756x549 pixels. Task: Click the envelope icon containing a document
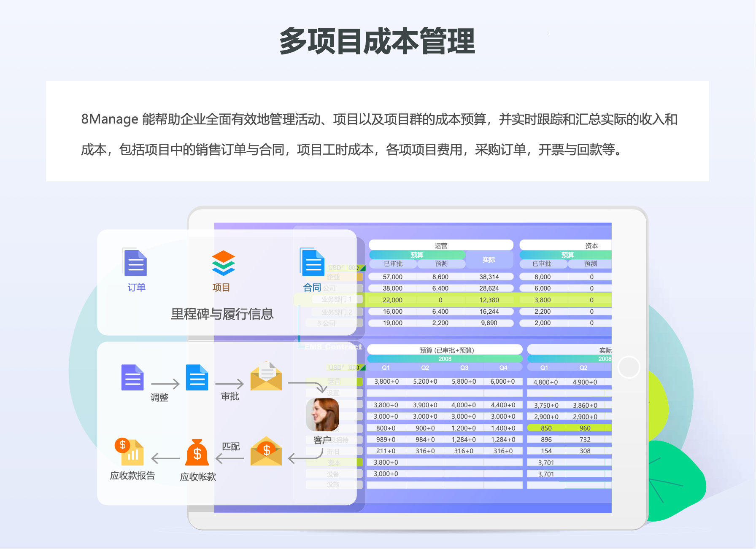[266, 376]
